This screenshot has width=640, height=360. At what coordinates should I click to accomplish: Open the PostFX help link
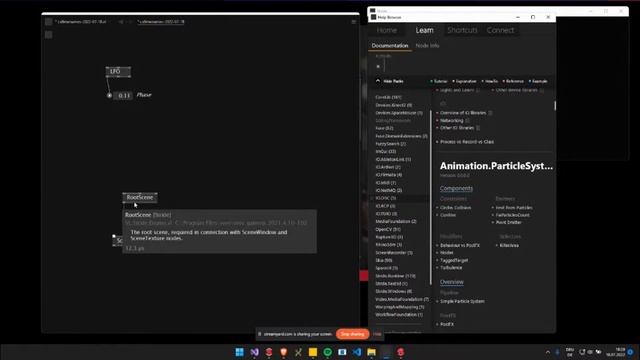coord(447,324)
